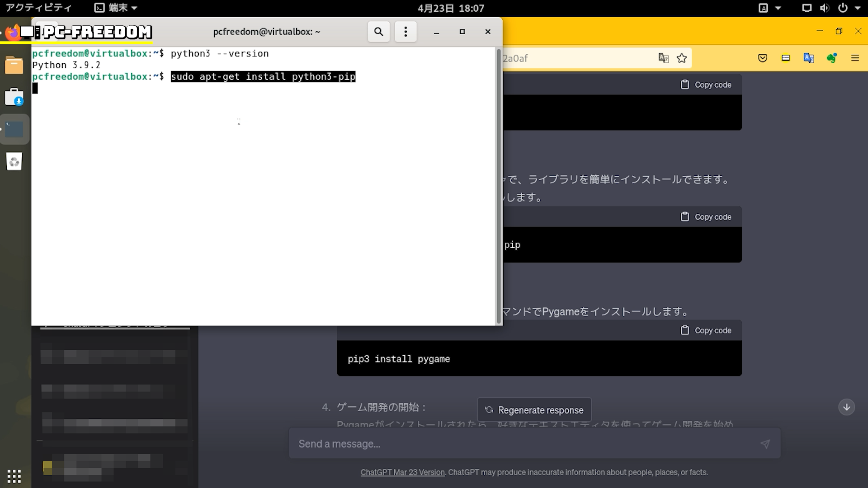Expand system power menu arrow
This screenshot has height=488, width=868.
point(858,8)
